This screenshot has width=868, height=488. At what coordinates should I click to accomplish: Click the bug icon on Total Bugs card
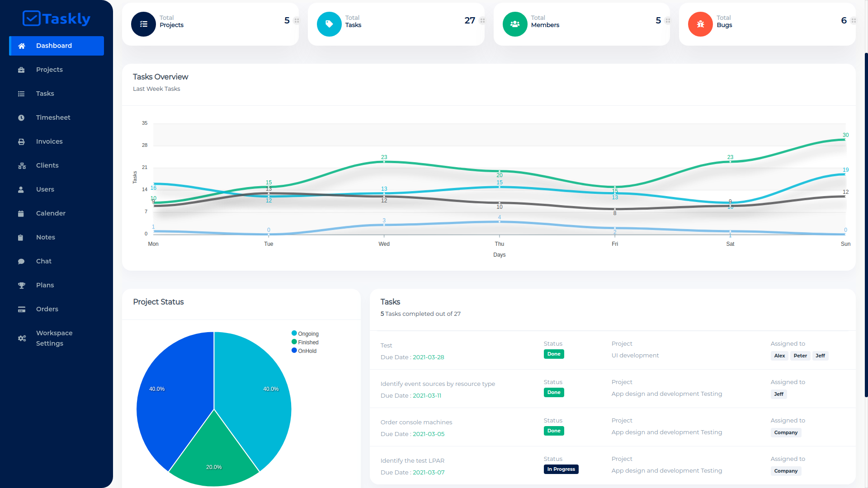[x=700, y=24]
